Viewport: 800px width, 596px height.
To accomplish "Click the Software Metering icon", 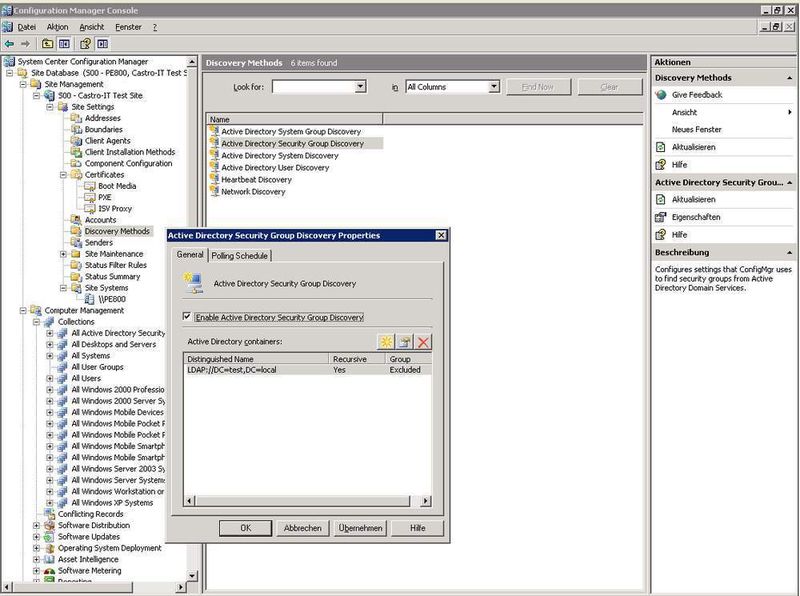I will coord(49,570).
